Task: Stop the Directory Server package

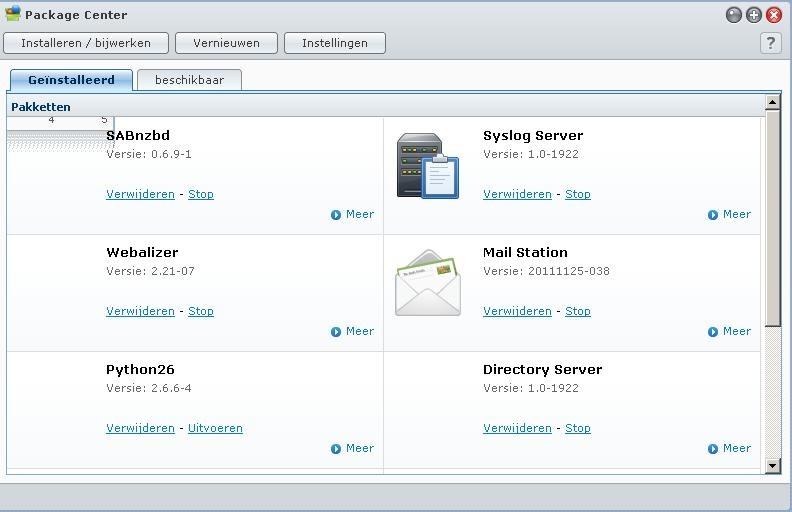Action: coord(578,428)
